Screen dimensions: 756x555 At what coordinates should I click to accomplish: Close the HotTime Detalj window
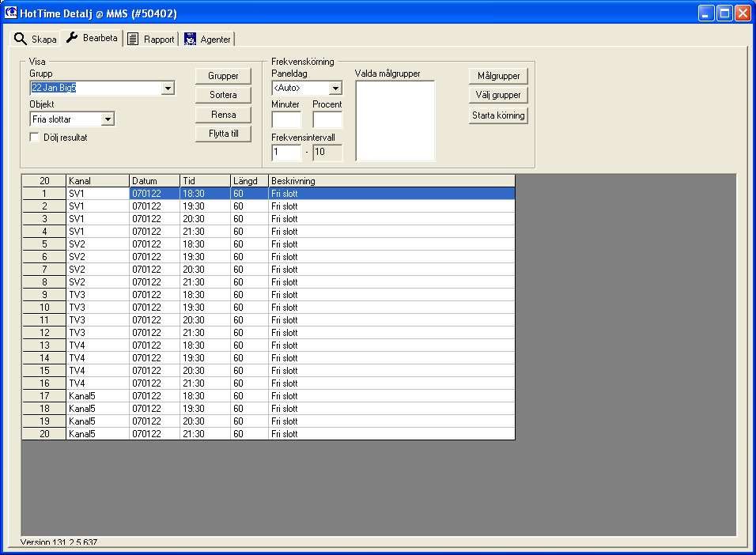[x=743, y=13]
